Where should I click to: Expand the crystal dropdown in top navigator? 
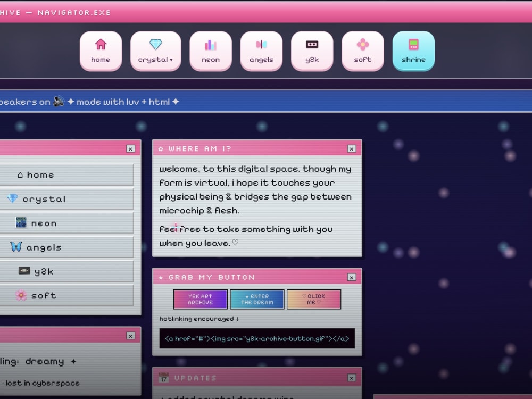click(x=156, y=51)
